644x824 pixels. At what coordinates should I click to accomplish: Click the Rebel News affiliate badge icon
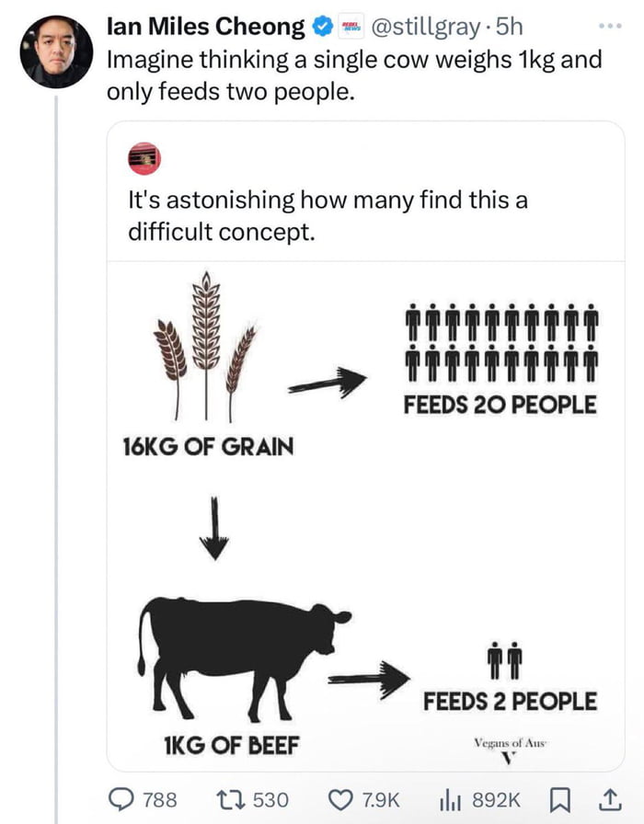coord(351,26)
